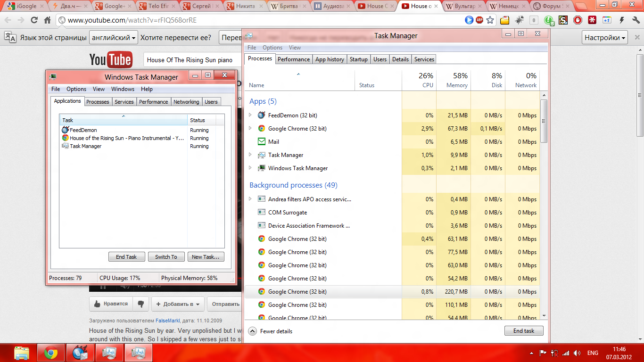The image size is (644, 362).
Task: Click the blue play-arrow icon in address bar
Action: point(469,20)
